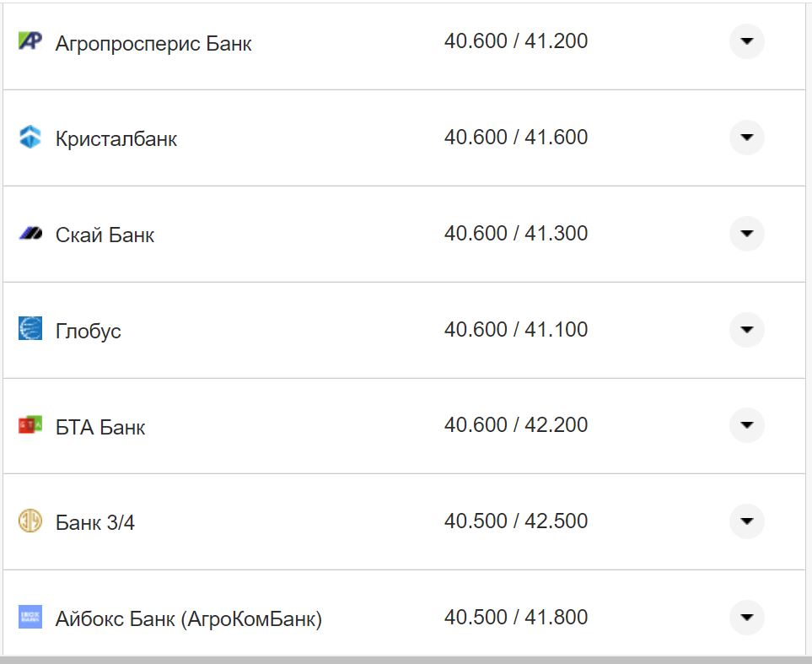Click the БТА Банк rate 40.600 / 42.200
812x664 pixels.
[x=516, y=425]
